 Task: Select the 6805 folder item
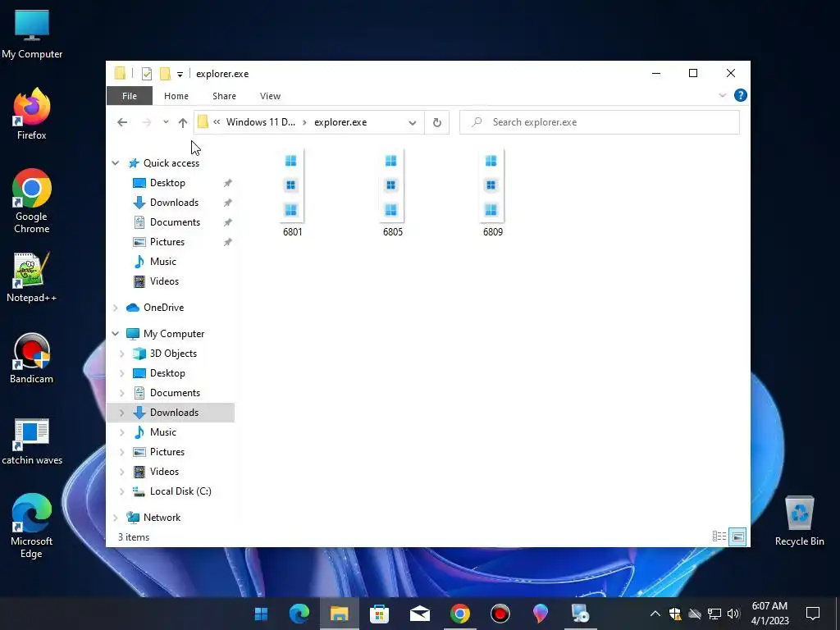pyautogui.click(x=392, y=194)
